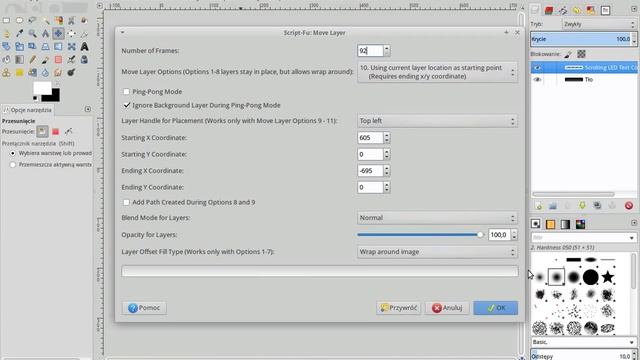Select the Rectangle Select tool
Screen dimensions: 640x360
pyautogui.click(x=6, y=20)
